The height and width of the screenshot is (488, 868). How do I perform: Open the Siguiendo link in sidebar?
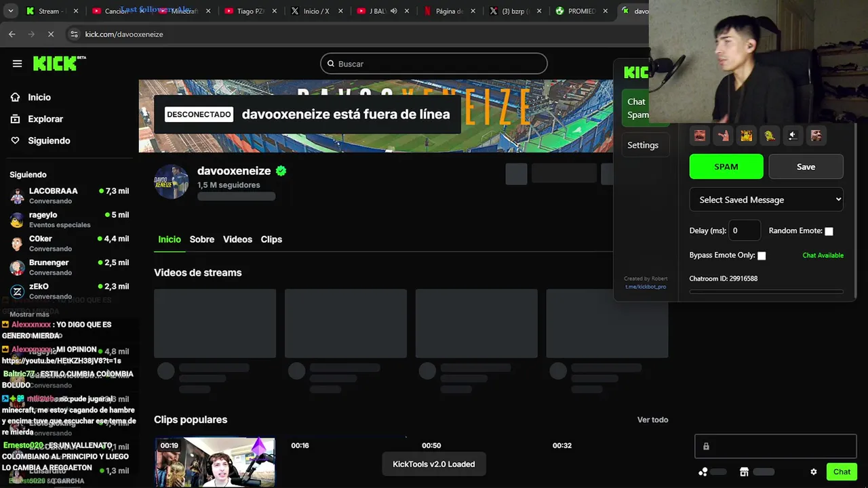49,140
